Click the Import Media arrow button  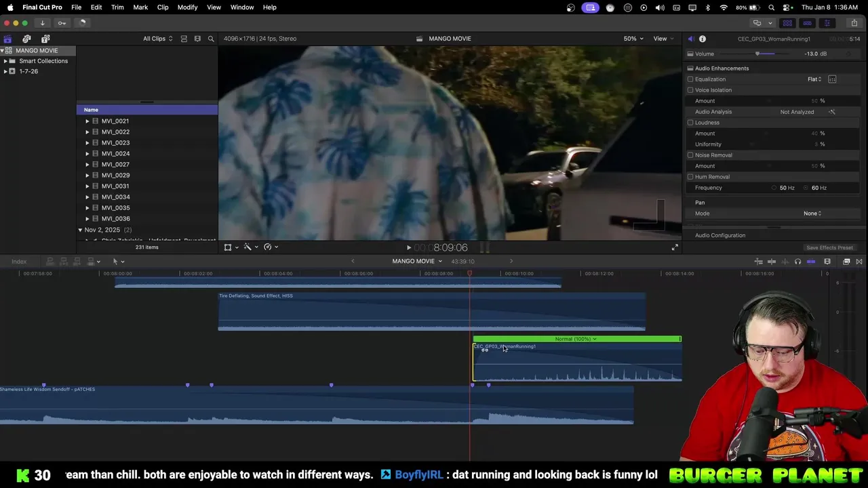(42, 23)
